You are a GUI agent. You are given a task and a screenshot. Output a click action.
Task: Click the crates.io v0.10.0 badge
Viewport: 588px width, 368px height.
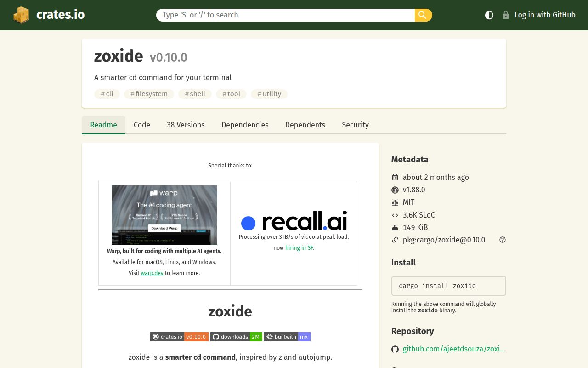(179, 337)
